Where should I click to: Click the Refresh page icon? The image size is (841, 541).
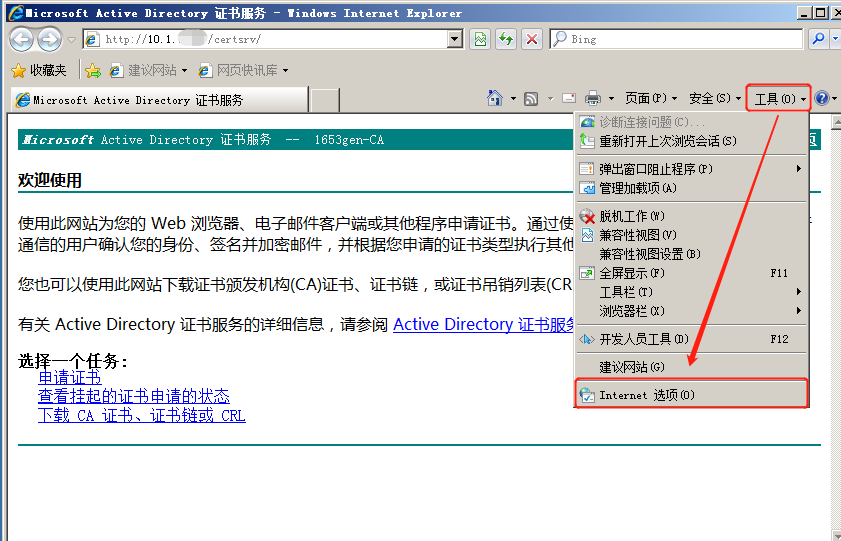[x=506, y=39]
